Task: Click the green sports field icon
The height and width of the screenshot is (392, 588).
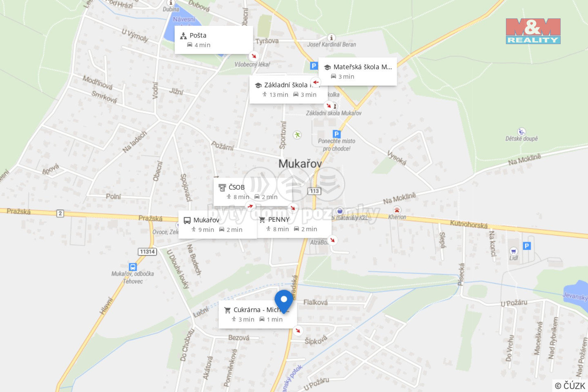Action: click(297, 134)
